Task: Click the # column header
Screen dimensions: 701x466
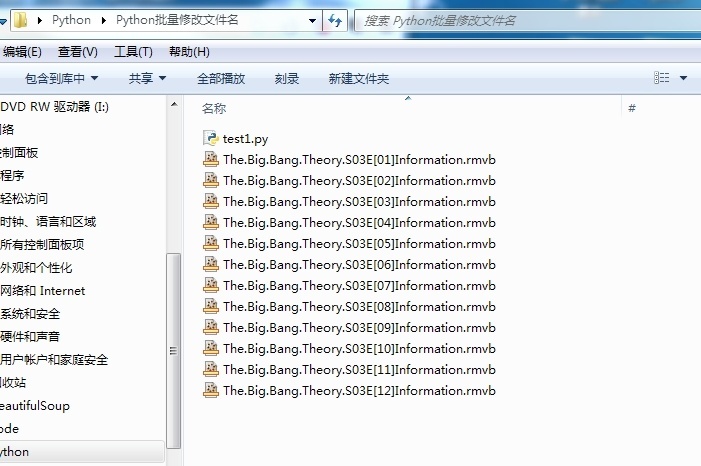Action: (632, 108)
